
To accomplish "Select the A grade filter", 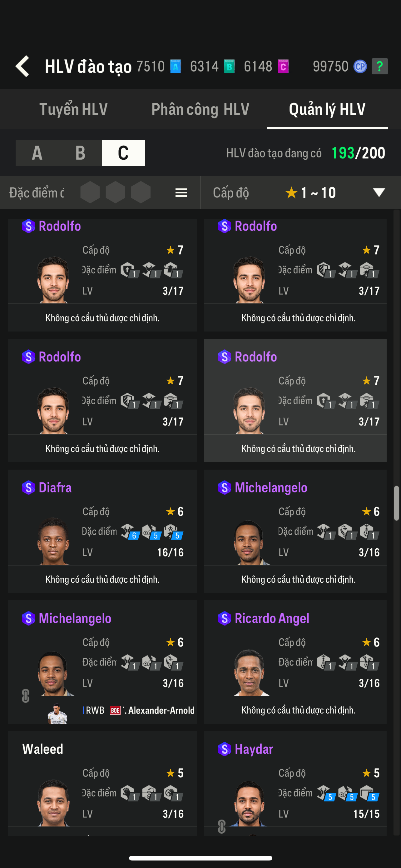I will point(37,153).
